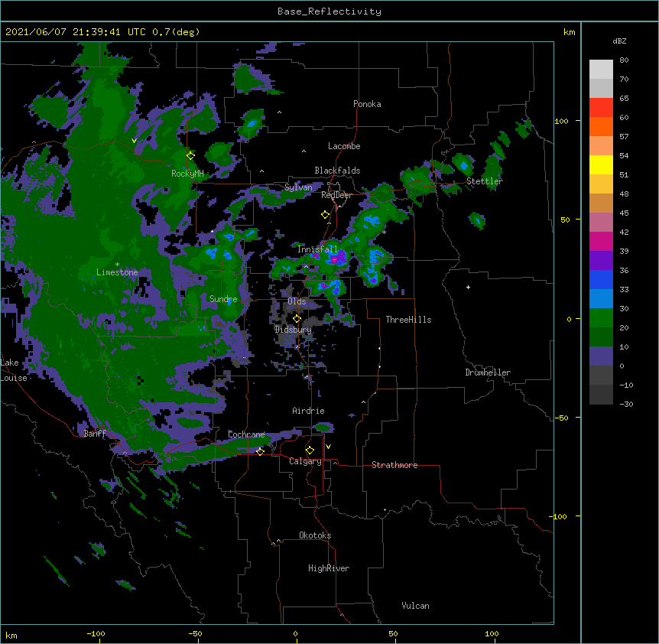Click the Innisfail label
The image size is (659, 644).
[317, 249]
